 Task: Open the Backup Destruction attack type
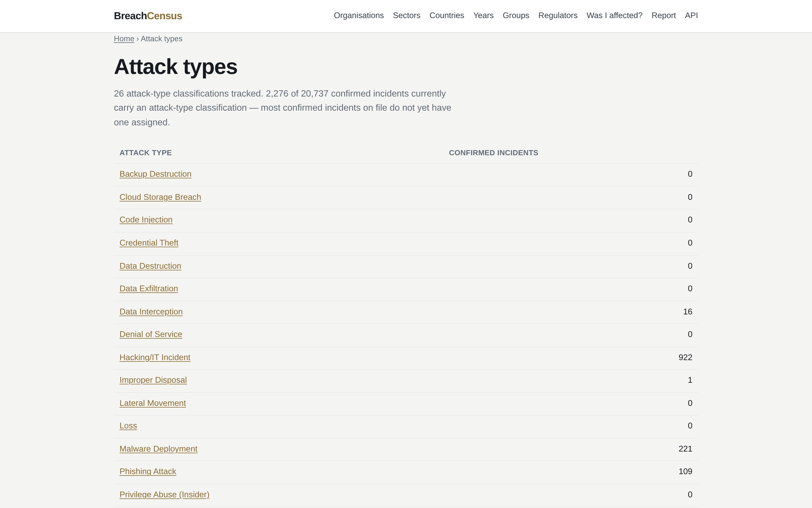point(155,174)
